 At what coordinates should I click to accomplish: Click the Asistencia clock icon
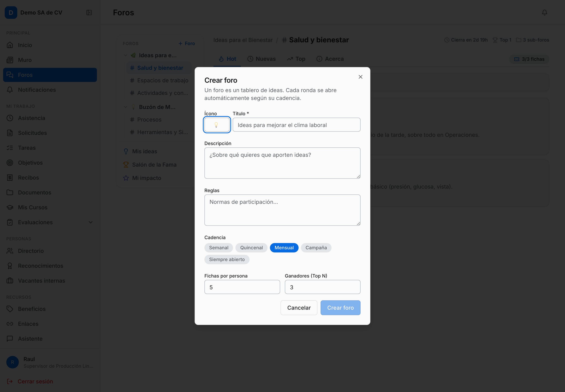point(10,118)
